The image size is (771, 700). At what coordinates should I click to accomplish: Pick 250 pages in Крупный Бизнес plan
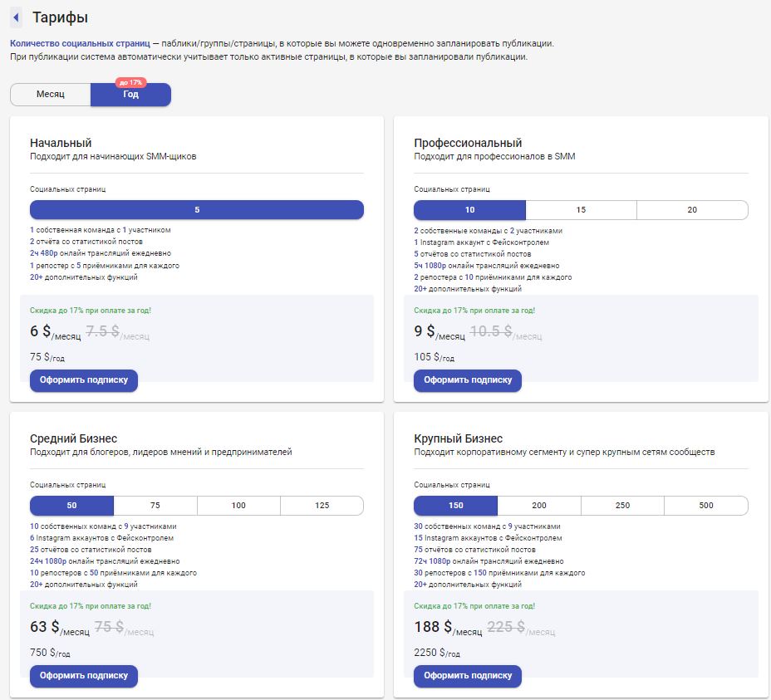tap(622, 506)
